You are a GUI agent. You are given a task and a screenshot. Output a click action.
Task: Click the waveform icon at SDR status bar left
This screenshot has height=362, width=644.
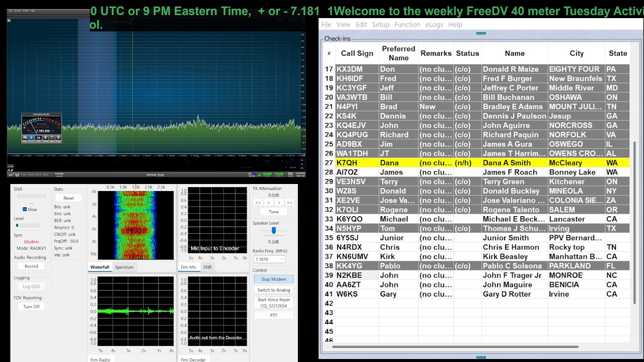[11, 174]
